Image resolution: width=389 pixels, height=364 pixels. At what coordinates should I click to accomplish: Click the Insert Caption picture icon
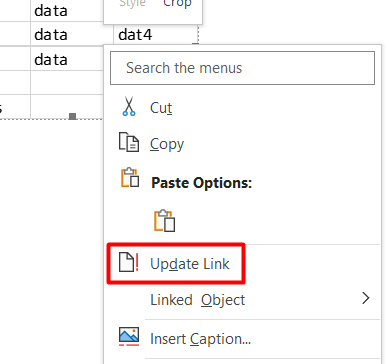point(129,336)
